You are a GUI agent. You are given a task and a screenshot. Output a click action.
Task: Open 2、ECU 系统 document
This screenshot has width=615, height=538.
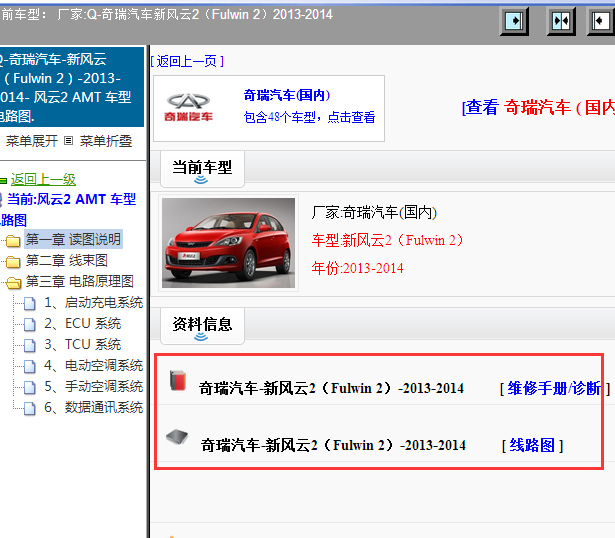[82, 324]
